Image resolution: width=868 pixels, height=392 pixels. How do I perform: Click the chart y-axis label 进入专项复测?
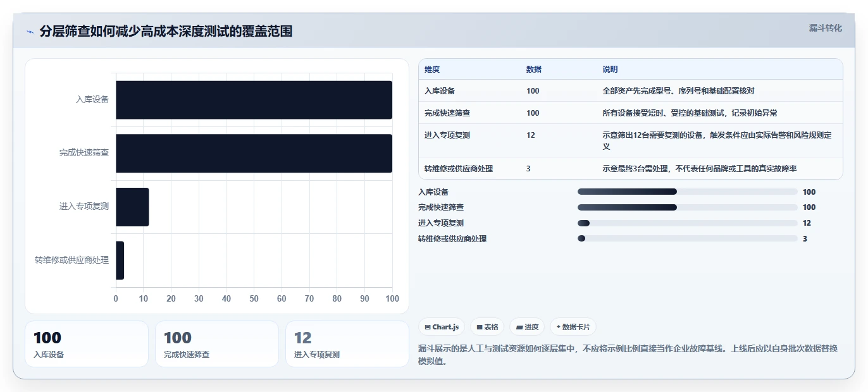[x=84, y=207]
